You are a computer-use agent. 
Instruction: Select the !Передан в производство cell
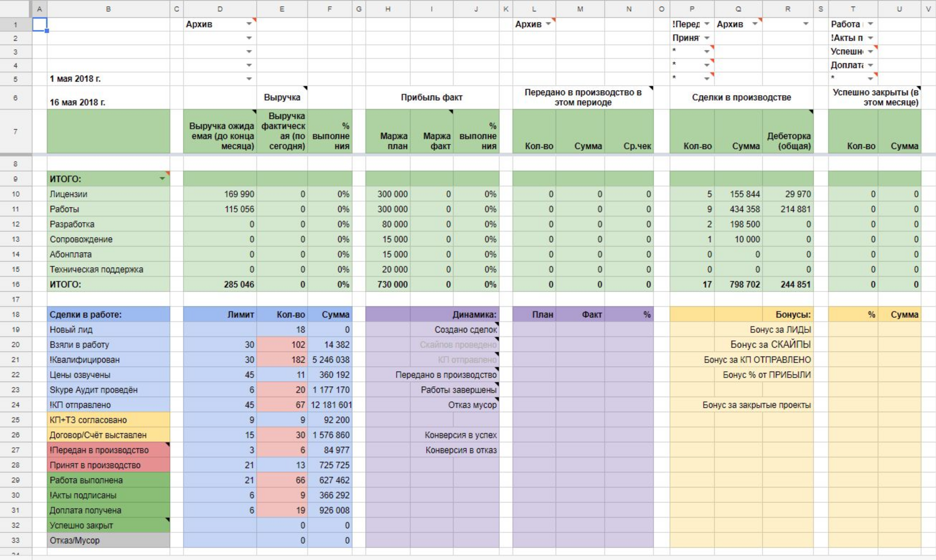coord(108,450)
